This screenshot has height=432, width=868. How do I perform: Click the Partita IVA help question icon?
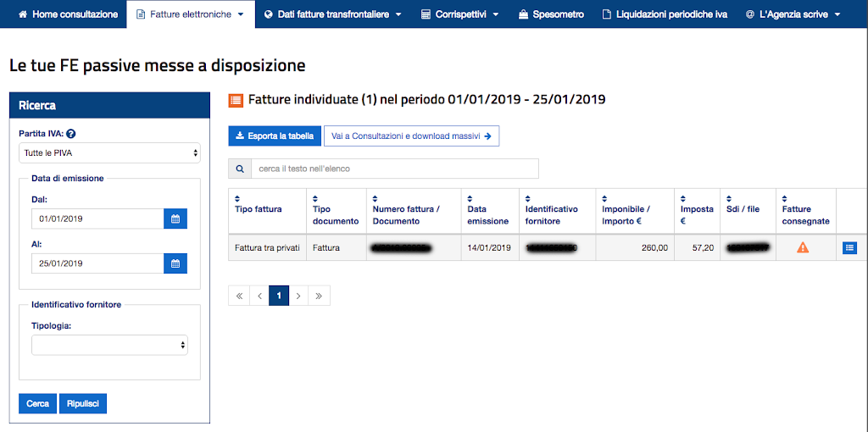coord(71,134)
